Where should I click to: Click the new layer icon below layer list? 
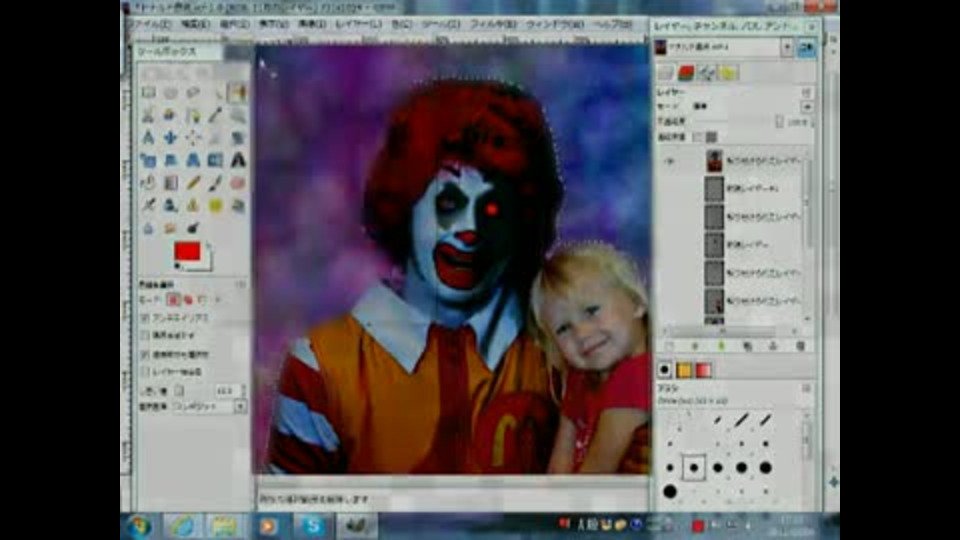point(669,347)
